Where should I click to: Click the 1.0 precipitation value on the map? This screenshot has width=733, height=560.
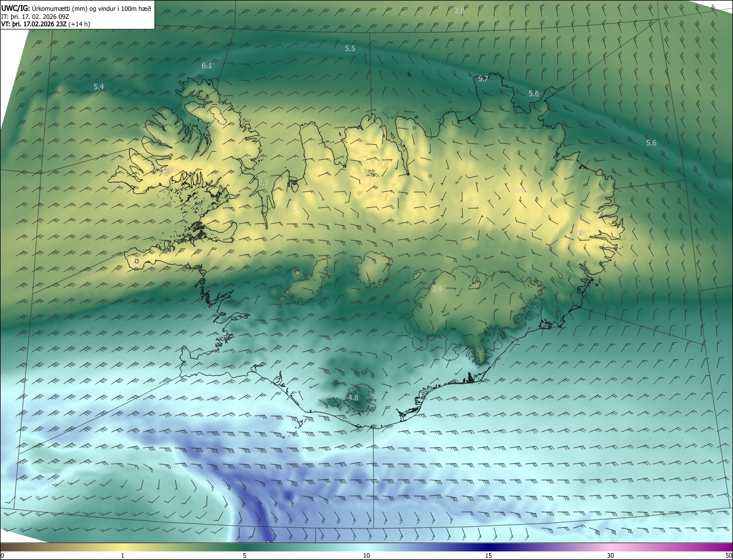coord(295,208)
